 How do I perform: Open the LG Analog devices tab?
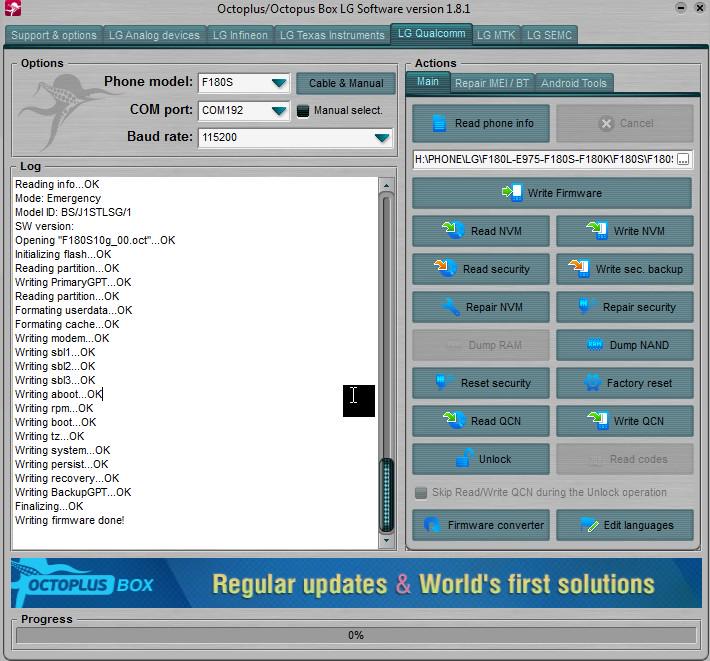click(154, 35)
